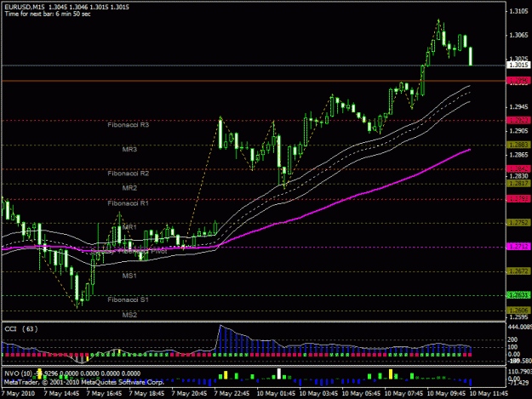Click the '10 May 09:45' time axis label
532x399 pixels.
(x=446, y=394)
